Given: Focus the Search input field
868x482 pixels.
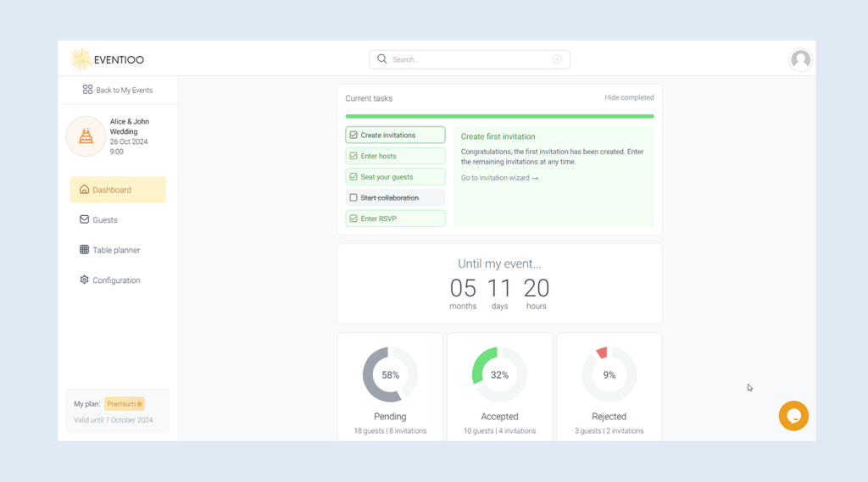Looking at the screenshot, I should [470, 59].
